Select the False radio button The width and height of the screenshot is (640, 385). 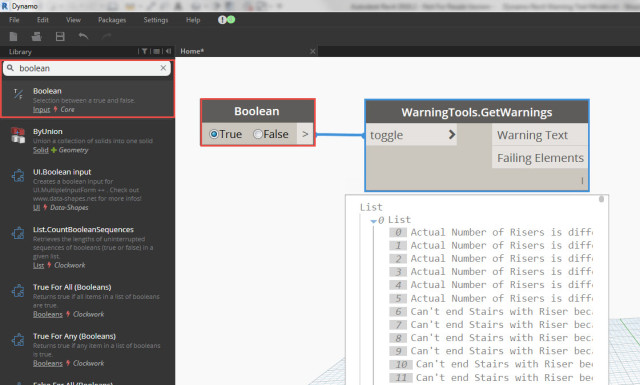(x=258, y=134)
